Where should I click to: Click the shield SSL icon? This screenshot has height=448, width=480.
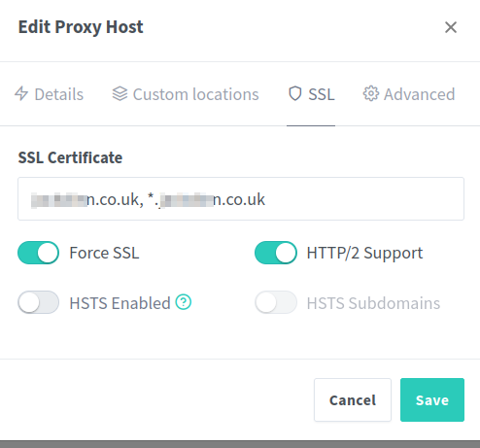295,93
